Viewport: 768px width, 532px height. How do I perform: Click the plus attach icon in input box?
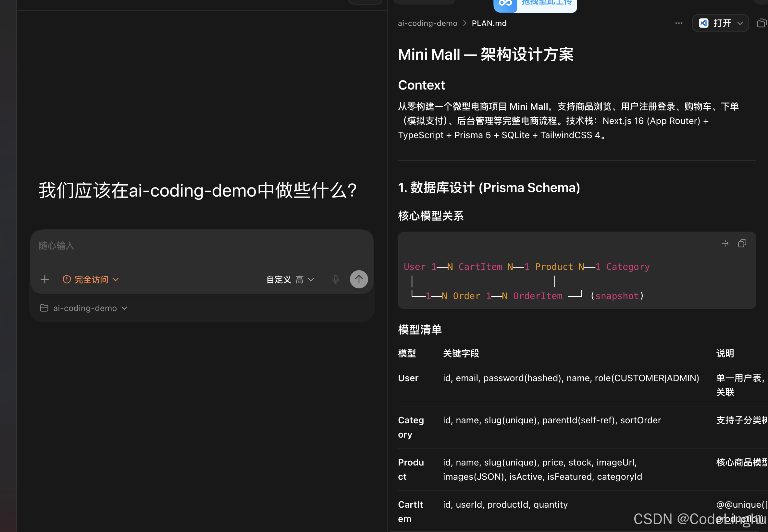[x=45, y=279]
